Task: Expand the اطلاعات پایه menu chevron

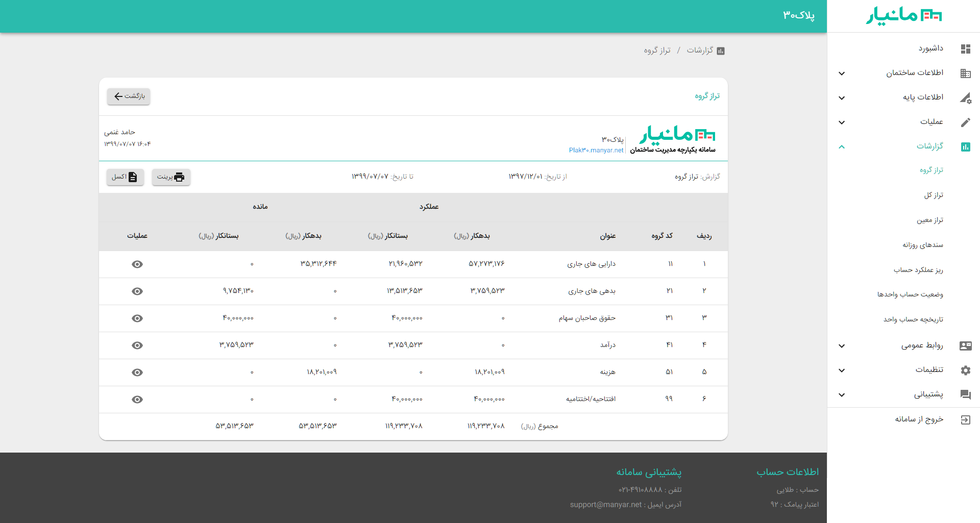Action: [842, 98]
